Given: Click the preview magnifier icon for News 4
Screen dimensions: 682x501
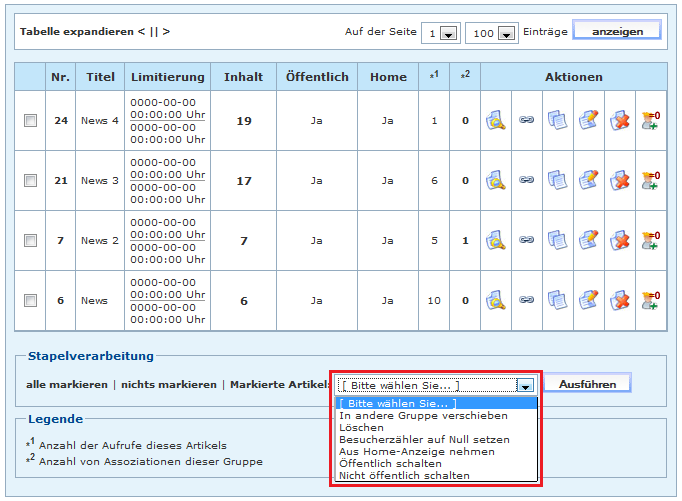Looking at the screenshot, I should pyautogui.click(x=496, y=121).
